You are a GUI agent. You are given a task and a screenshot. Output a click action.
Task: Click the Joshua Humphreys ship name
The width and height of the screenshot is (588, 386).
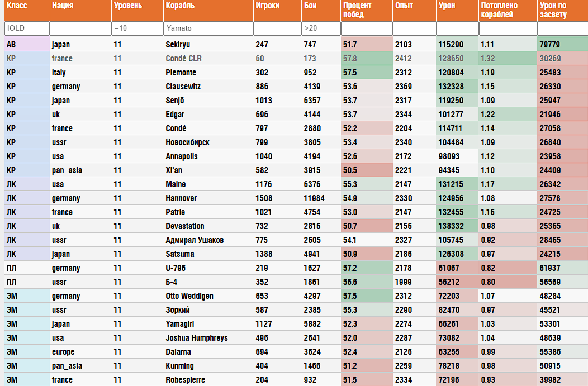(196, 338)
